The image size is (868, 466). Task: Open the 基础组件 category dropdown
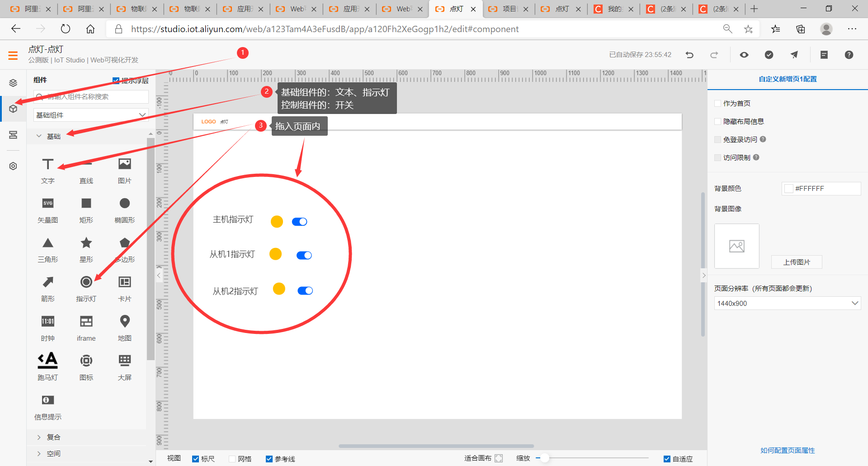coord(91,115)
